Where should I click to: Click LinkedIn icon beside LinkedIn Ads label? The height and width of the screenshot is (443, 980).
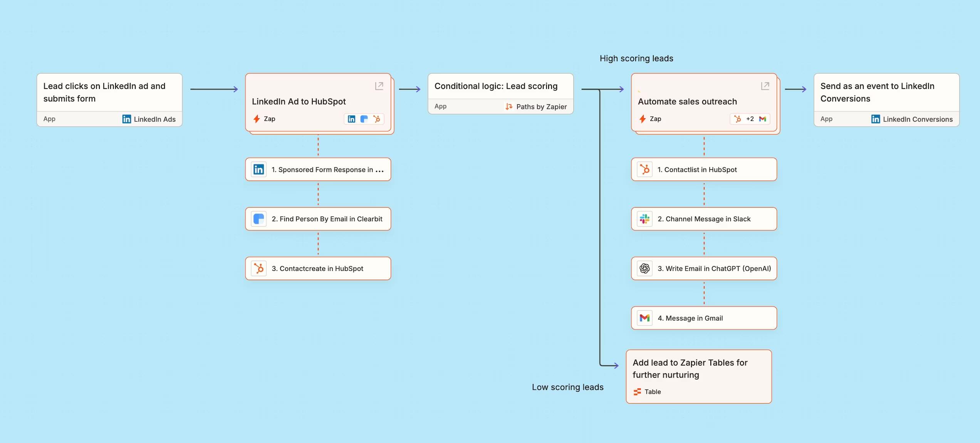coord(127,119)
